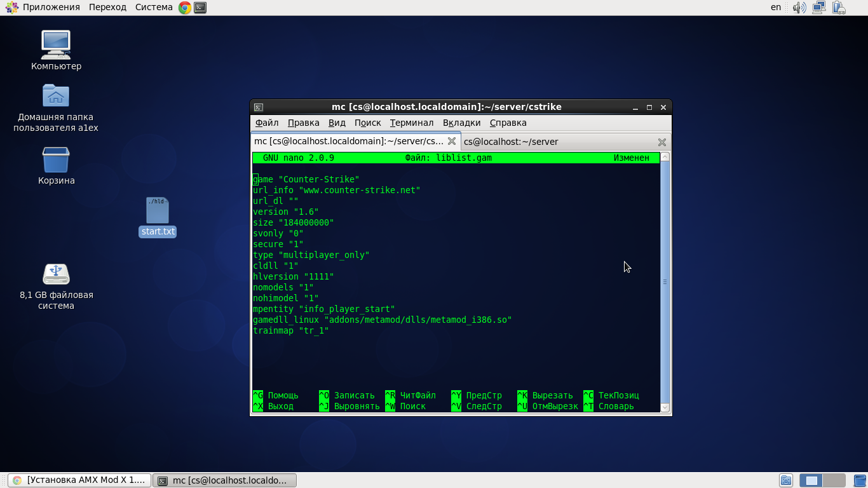The image size is (868, 488).
Task: Select the start.txt file on desktop
Action: click(x=158, y=217)
